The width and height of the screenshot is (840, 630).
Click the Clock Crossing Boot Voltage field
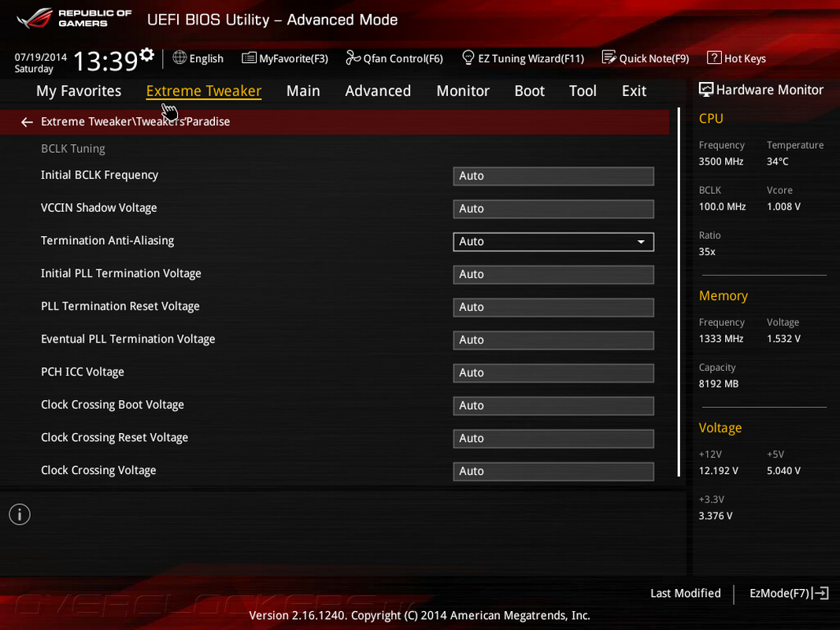tap(553, 406)
